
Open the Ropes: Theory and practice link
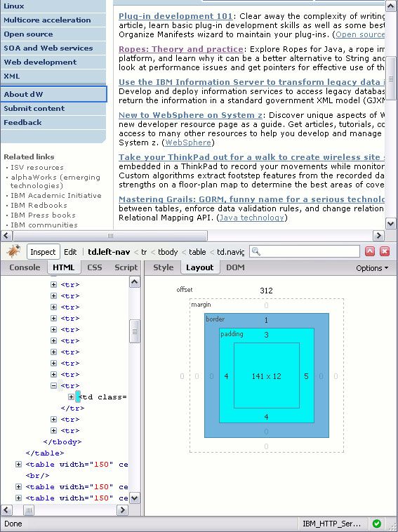tap(181, 49)
